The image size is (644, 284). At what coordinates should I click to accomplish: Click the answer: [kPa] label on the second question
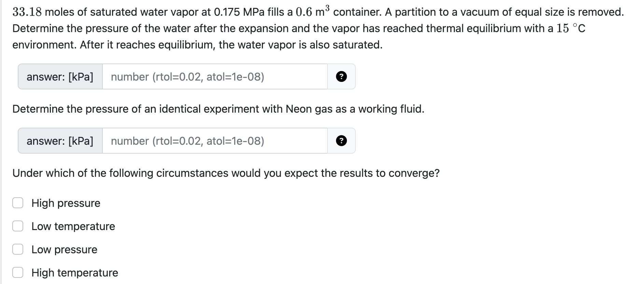pyautogui.click(x=60, y=141)
